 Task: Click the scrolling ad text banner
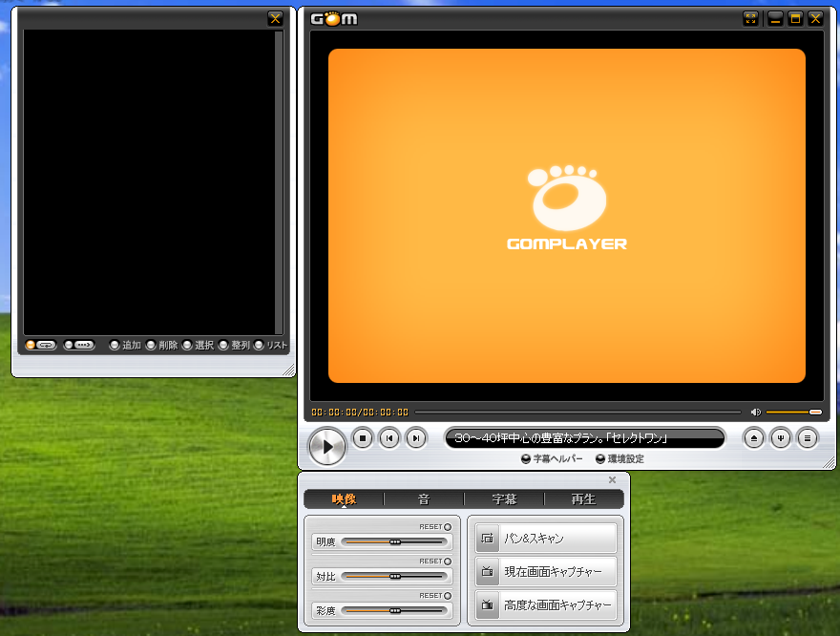(x=584, y=438)
